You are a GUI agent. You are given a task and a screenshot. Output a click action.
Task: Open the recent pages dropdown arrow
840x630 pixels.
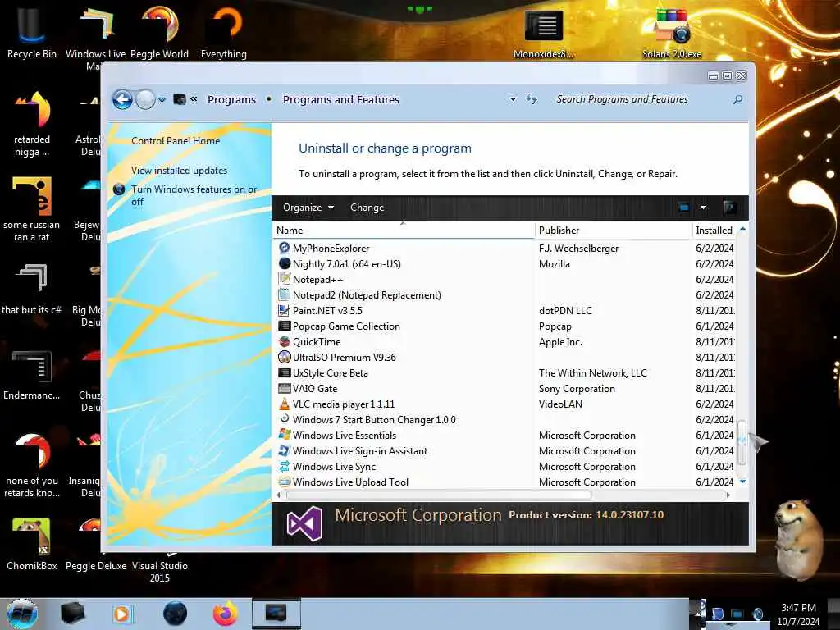(162, 99)
